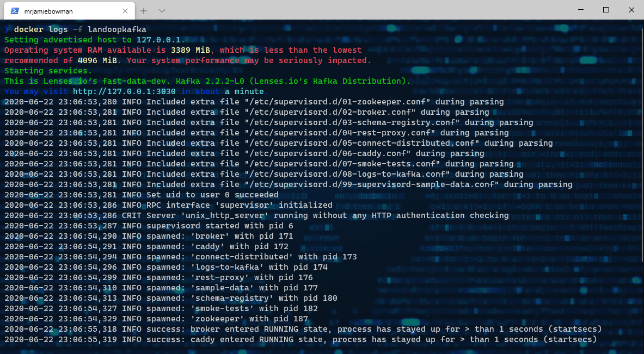
Task: Click 'Kafka 2.2.2-L0' version text
Action: (210, 81)
